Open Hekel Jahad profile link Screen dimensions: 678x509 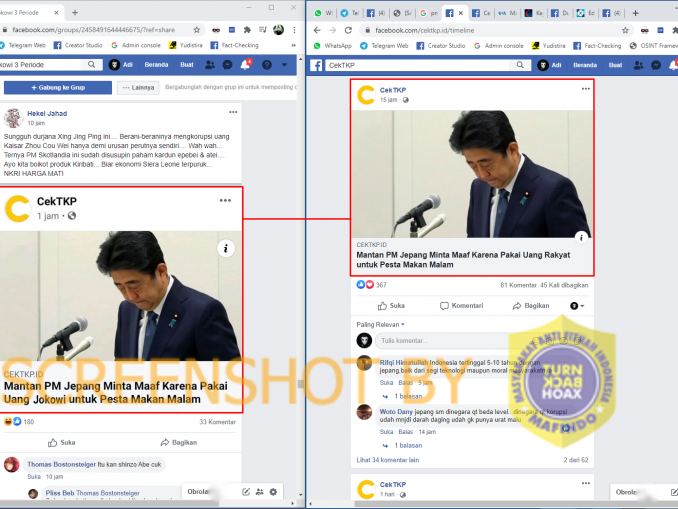tap(47, 113)
